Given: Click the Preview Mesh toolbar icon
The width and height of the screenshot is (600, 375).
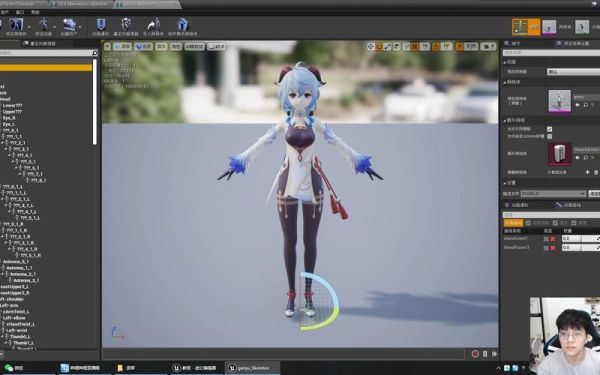Looking at the screenshot, I should [x=16, y=25].
